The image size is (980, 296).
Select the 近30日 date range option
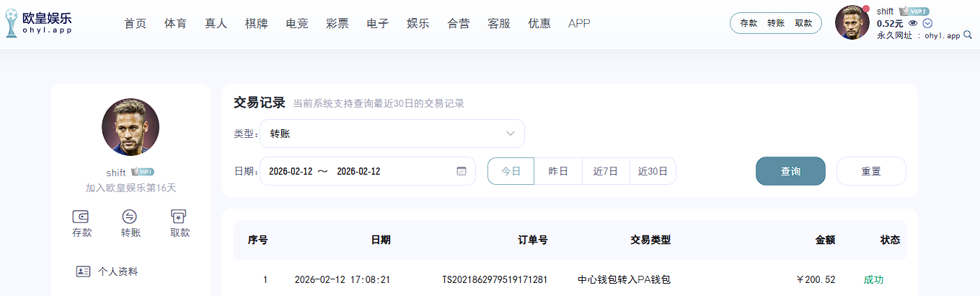click(653, 171)
